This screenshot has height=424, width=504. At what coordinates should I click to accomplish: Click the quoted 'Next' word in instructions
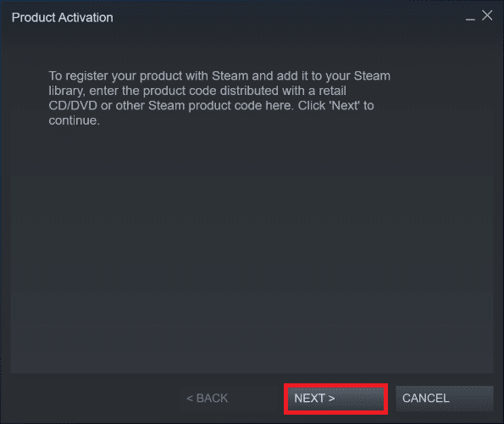(x=344, y=105)
